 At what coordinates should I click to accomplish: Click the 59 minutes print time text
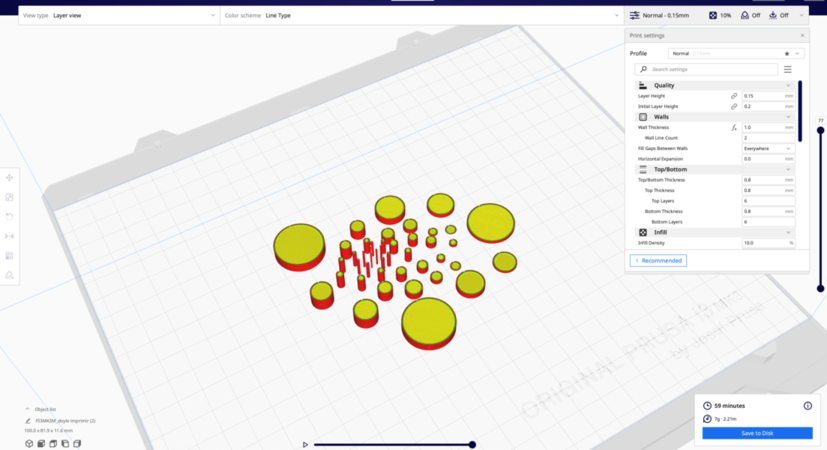click(729, 406)
